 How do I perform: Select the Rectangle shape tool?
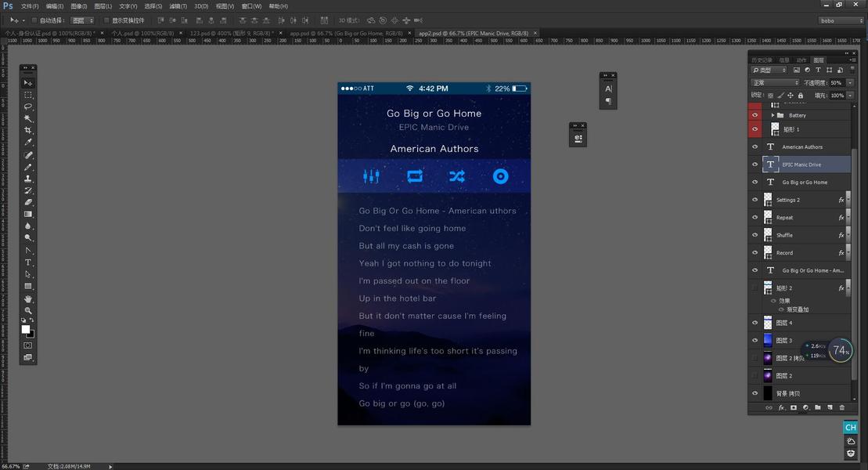pyautogui.click(x=27, y=286)
